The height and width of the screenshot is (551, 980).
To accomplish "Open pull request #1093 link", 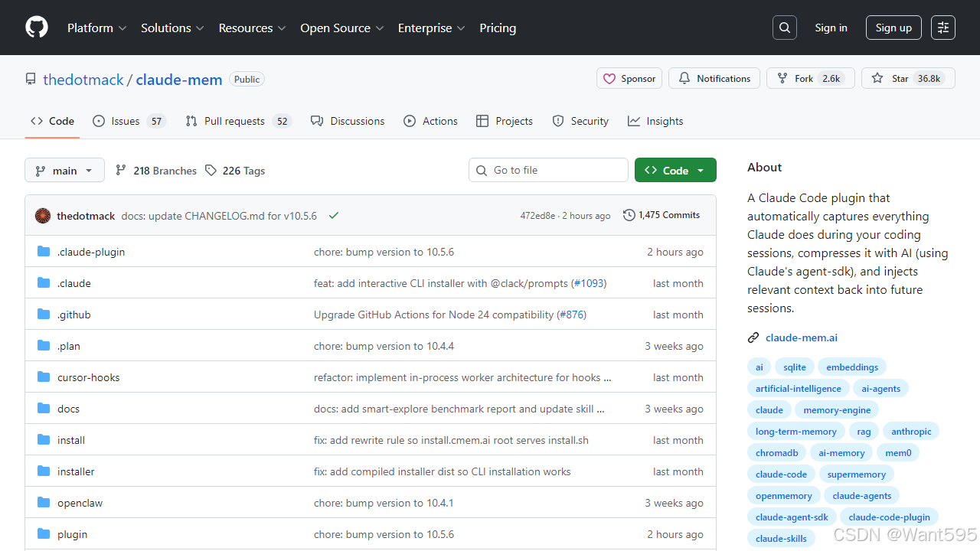I will point(589,283).
